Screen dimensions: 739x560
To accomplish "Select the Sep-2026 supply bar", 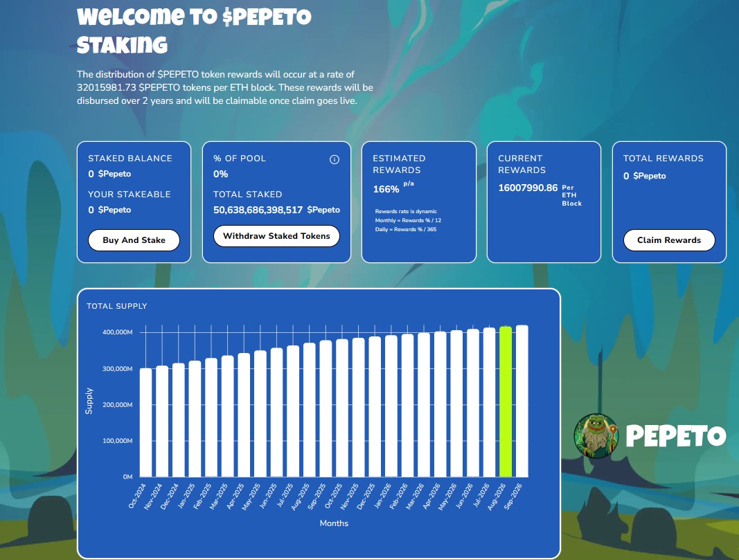I will (x=522, y=401).
